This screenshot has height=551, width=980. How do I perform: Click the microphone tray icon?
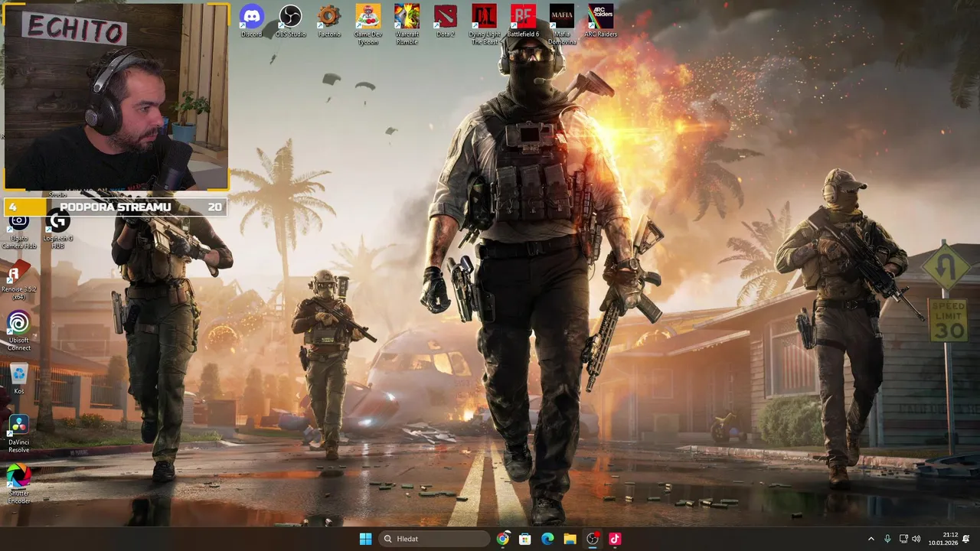(887, 539)
